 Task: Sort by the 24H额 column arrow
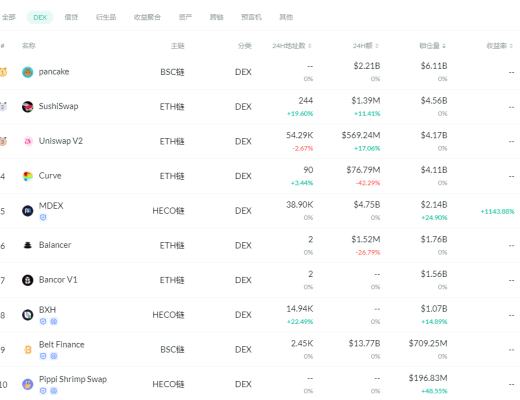click(377, 46)
